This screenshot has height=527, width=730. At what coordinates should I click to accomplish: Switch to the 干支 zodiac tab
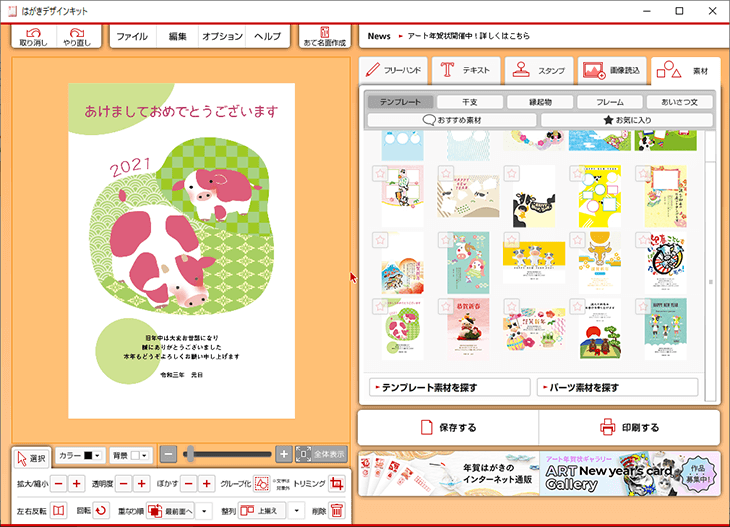pos(470,102)
